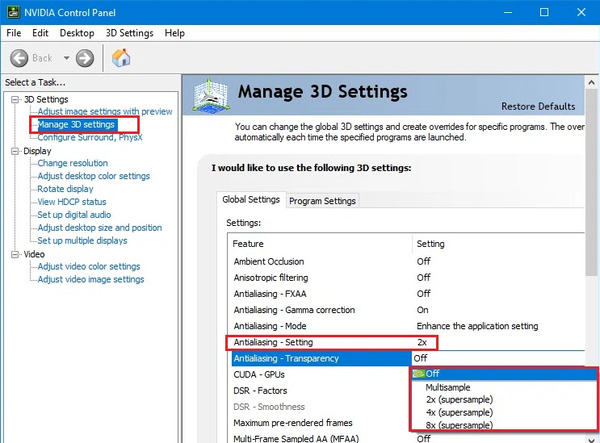Viewport: 600px width, 443px height.
Task: Open the 3D Settings menu
Action: tap(129, 33)
